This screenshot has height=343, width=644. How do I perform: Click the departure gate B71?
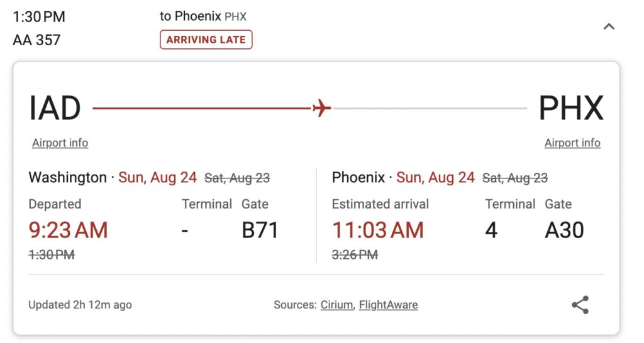click(260, 230)
